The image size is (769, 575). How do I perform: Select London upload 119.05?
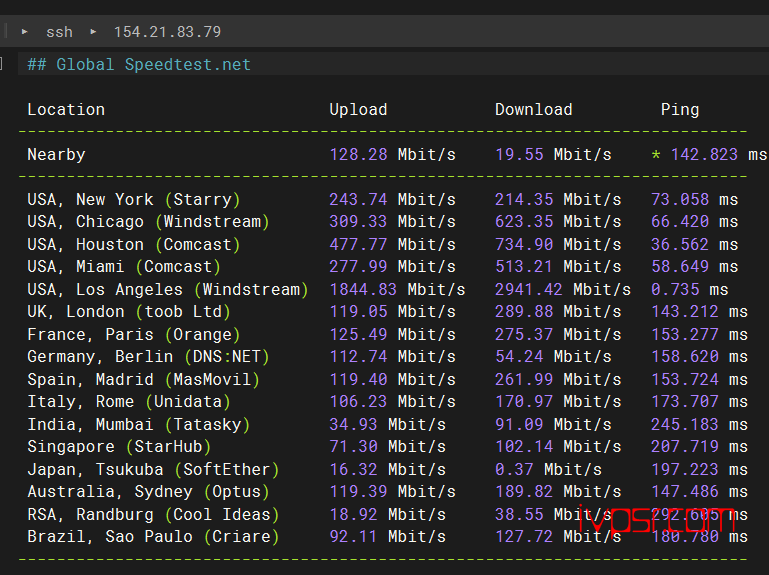pyautogui.click(x=358, y=312)
